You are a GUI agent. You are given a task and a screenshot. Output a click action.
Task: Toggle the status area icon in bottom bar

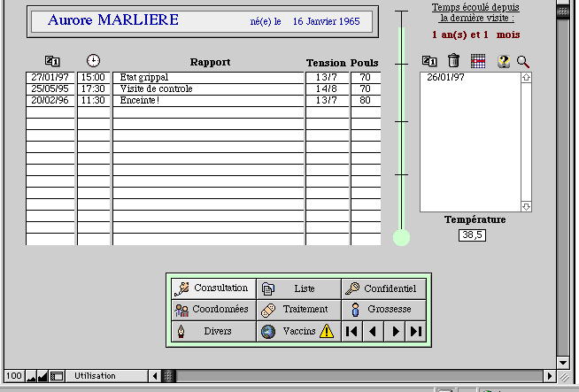[57, 376]
